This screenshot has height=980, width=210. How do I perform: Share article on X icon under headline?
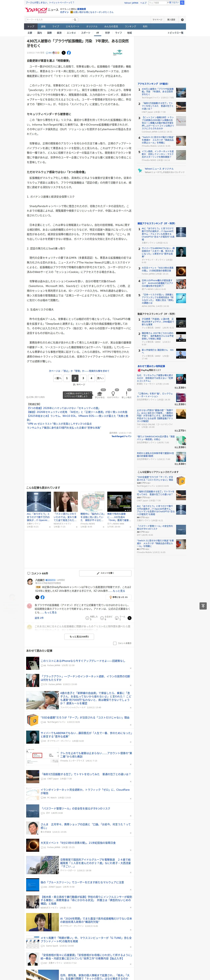[64, 53]
